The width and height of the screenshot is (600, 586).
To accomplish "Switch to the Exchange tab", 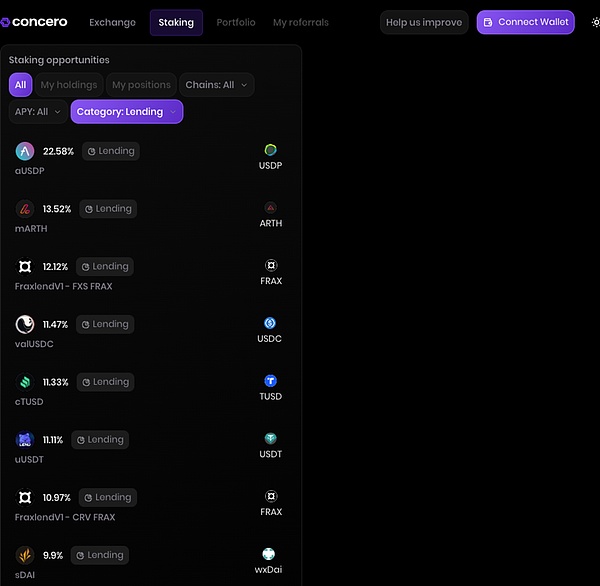I will pos(112,22).
